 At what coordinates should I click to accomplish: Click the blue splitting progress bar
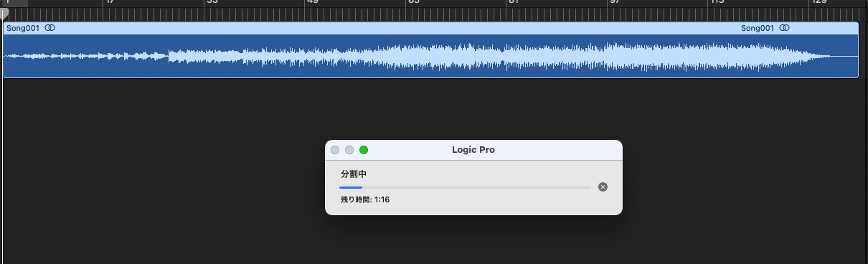pyautogui.click(x=466, y=187)
